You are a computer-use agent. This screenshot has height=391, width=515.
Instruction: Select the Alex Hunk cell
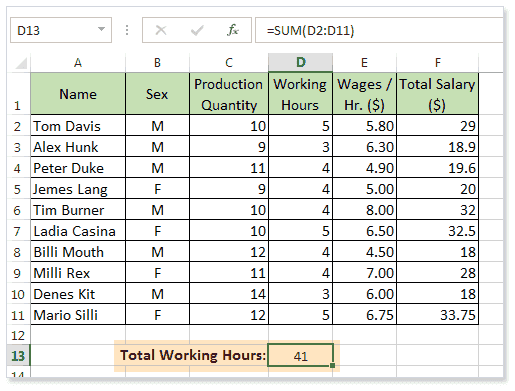(x=78, y=147)
